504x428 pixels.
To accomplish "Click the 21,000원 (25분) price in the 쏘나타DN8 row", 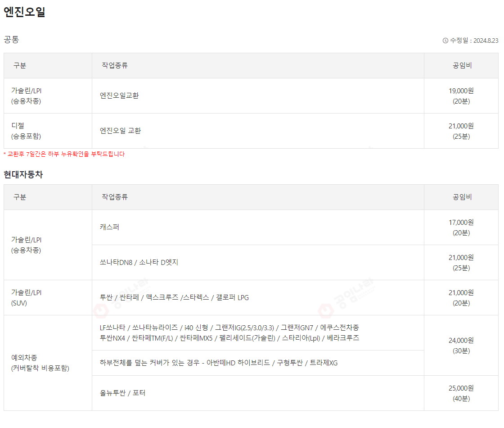I will 461,263.
